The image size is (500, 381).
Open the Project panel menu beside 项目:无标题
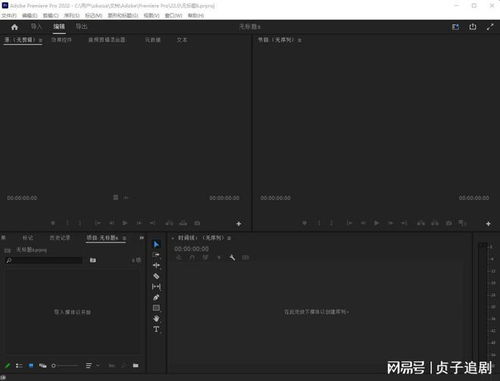pyautogui.click(x=124, y=238)
